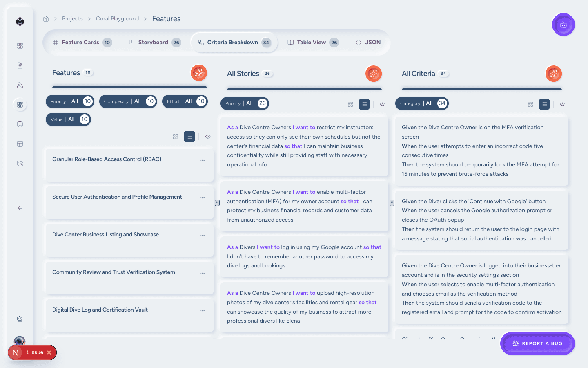Click the AI sparkle icon beside Features header
The image size is (588, 368).
[x=199, y=72]
